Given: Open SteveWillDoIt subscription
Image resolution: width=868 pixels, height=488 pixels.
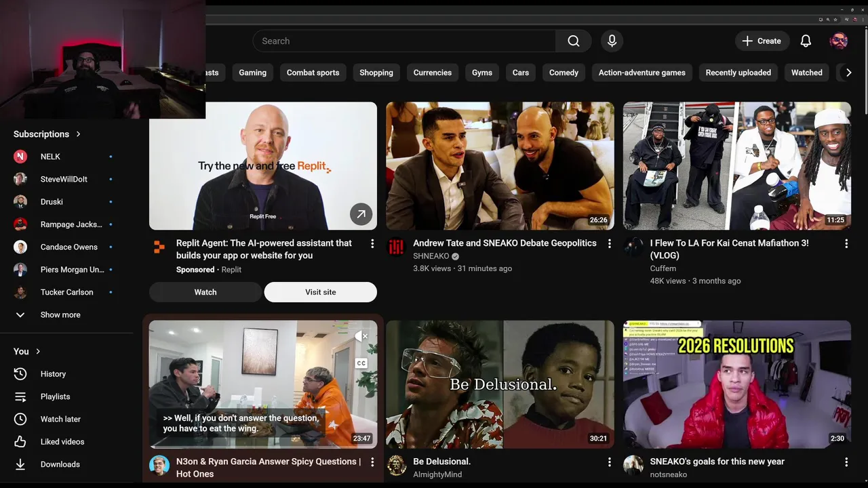Looking at the screenshot, I should [x=64, y=179].
